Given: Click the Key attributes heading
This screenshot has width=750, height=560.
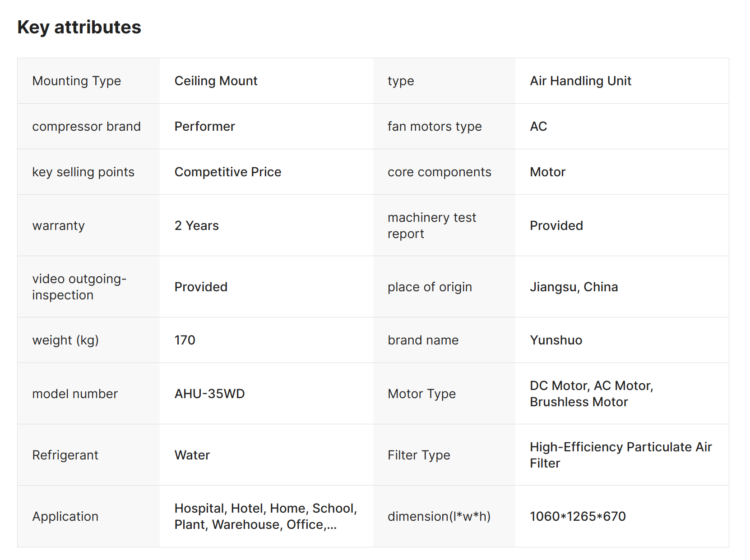Looking at the screenshot, I should (x=79, y=28).
